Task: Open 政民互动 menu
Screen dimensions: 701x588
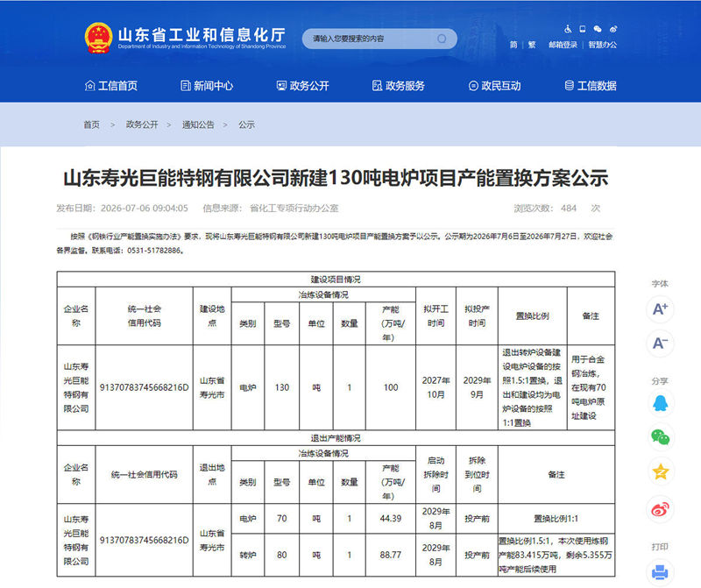Action: 494,85
